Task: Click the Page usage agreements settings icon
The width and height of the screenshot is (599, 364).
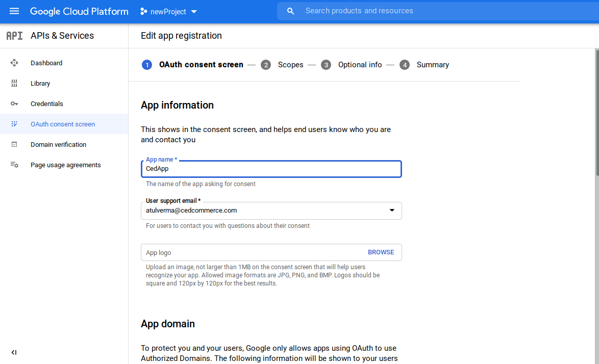Action: [14, 165]
